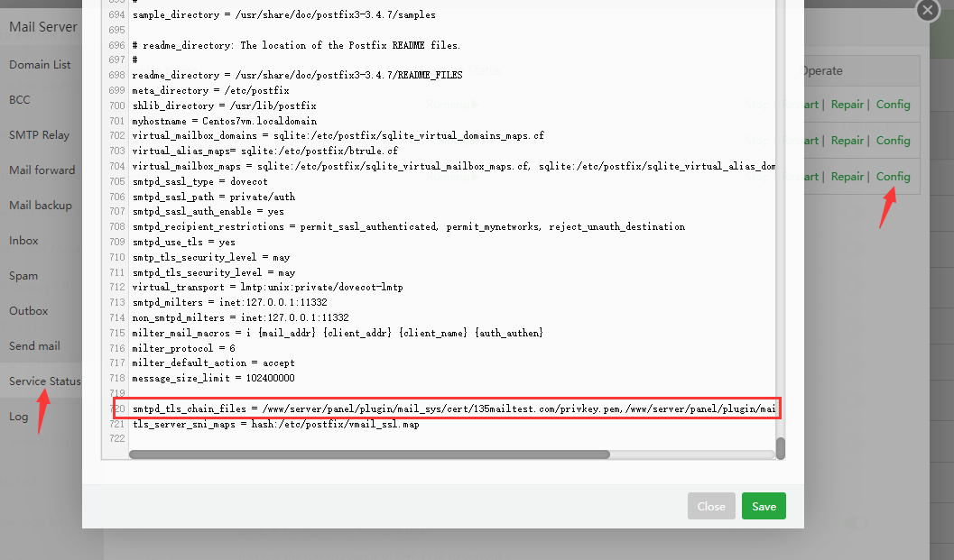Click Config in second service row
Screen dimensions: 954x560
click(x=894, y=141)
